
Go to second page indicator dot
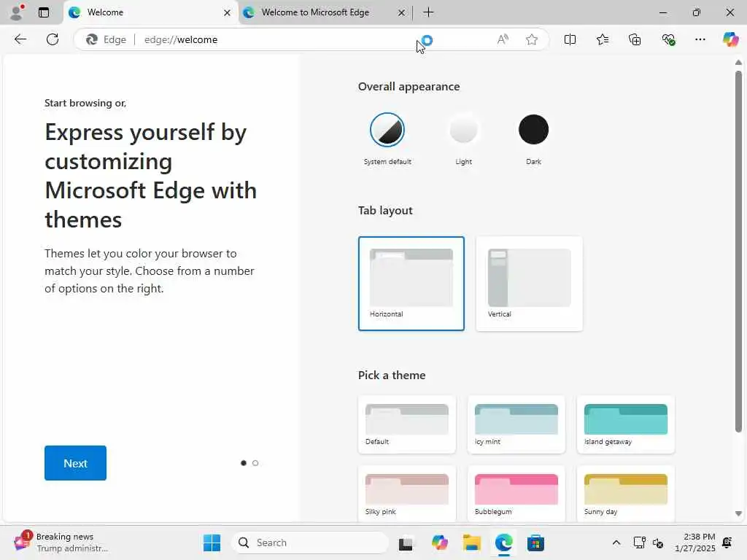255,463
